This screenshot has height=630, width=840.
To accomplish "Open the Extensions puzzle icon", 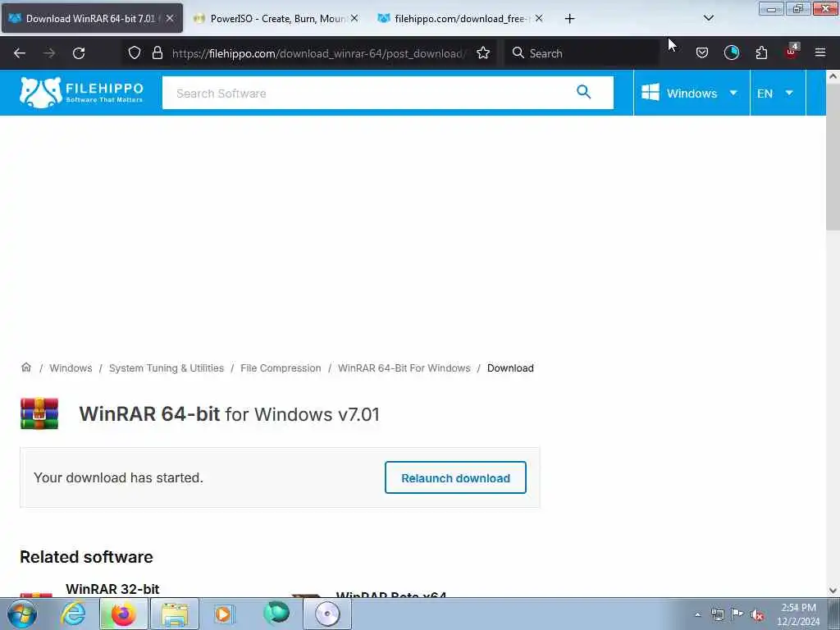I will [761, 53].
